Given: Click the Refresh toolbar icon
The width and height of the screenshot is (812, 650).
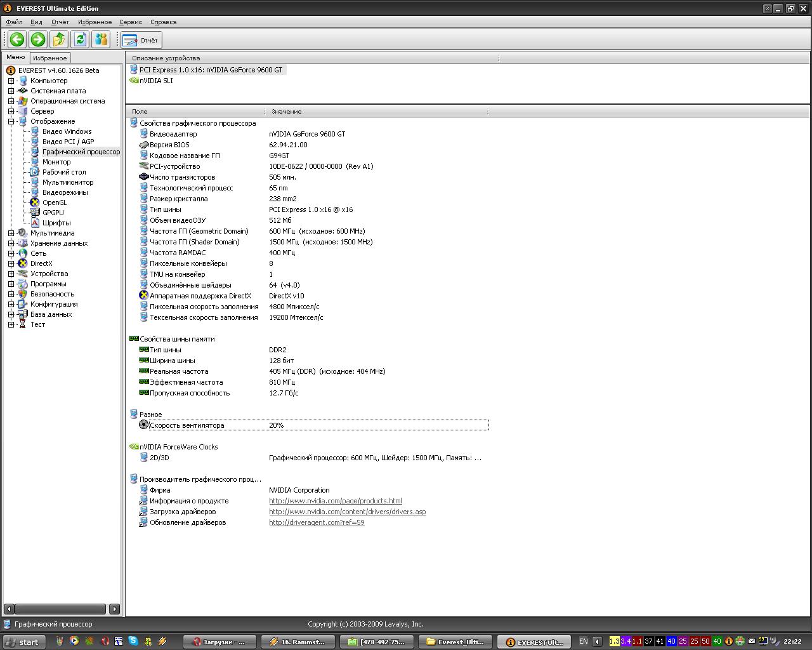Looking at the screenshot, I should [80, 39].
